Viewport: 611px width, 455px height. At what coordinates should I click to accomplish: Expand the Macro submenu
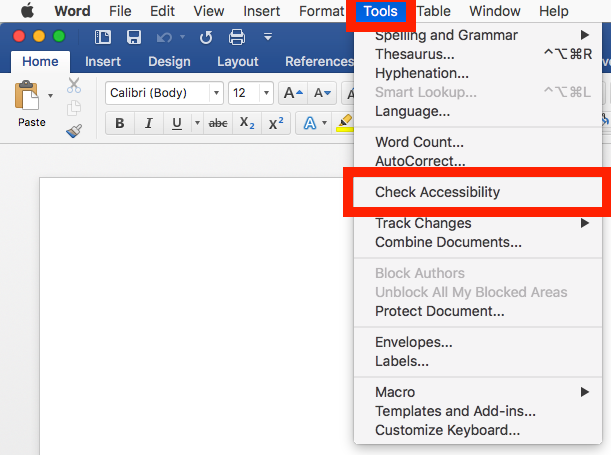tap(478, 392)
